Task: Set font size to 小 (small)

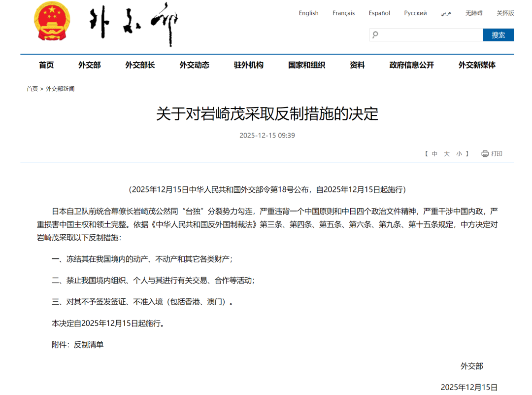Action: click(459, 154)
